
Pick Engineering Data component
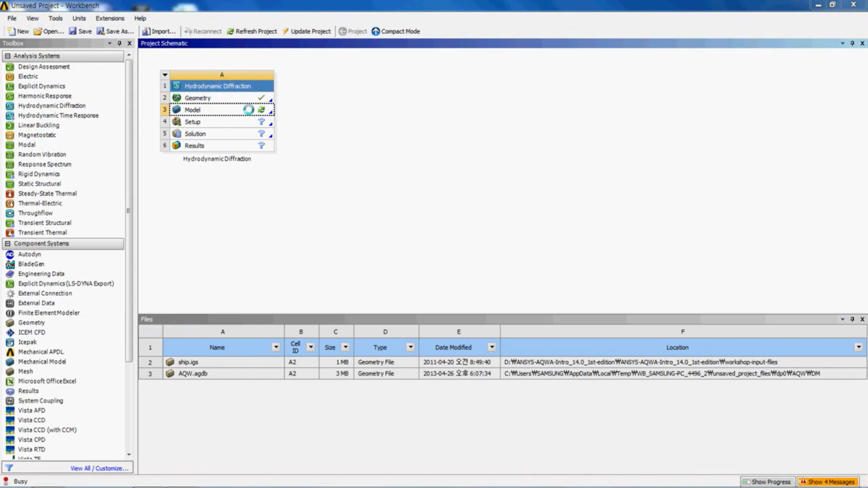pyautogui.click(x=41, y=274)
